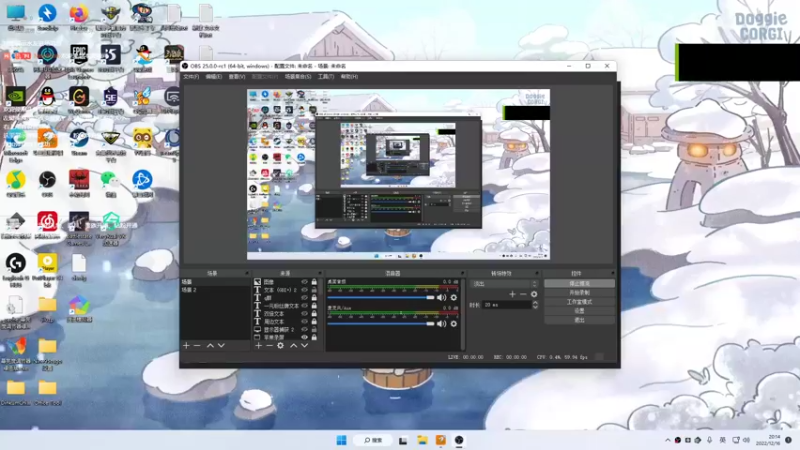Toggle visibility of 图像 source

coord(305,282)
